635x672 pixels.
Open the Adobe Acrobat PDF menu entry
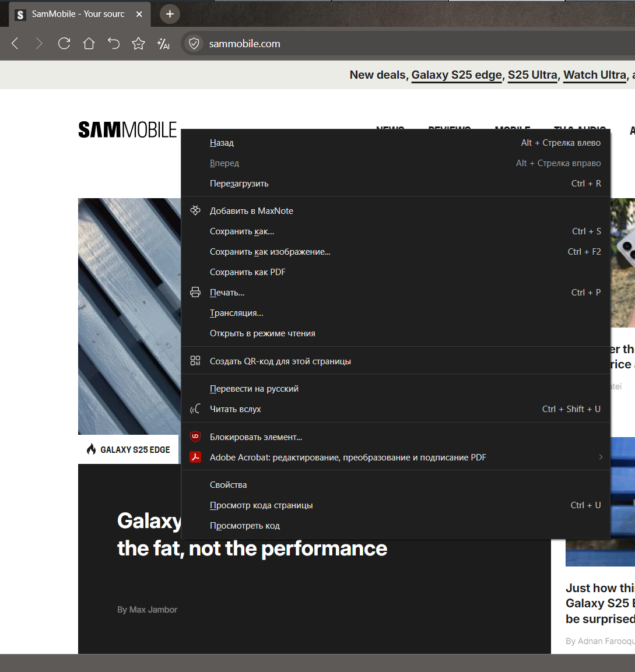click(395, 458)
